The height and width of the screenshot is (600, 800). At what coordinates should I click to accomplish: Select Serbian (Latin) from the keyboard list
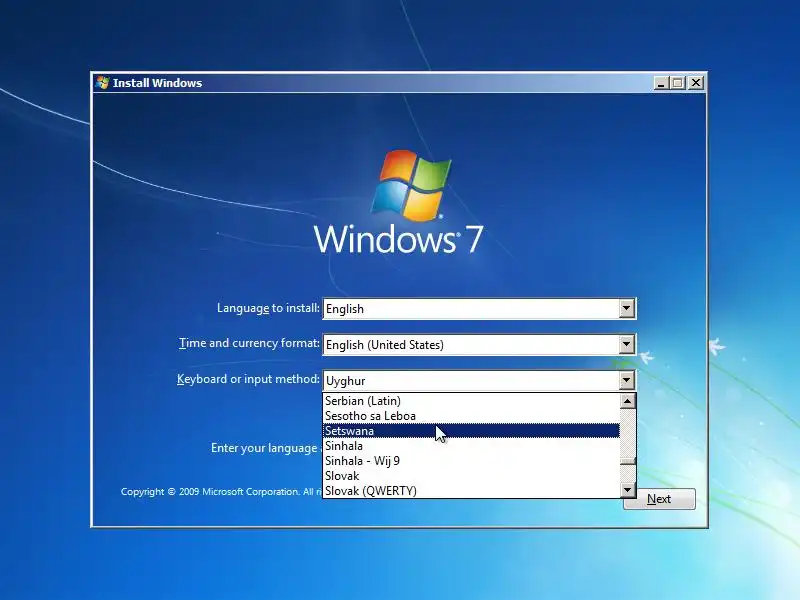tap(471, 401)
